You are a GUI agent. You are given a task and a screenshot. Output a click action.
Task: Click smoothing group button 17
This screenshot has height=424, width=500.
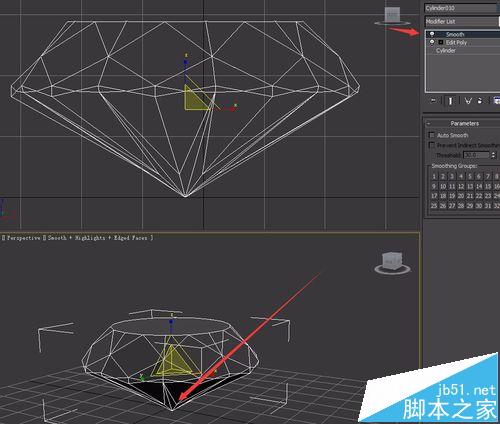(x=434, y=196)
